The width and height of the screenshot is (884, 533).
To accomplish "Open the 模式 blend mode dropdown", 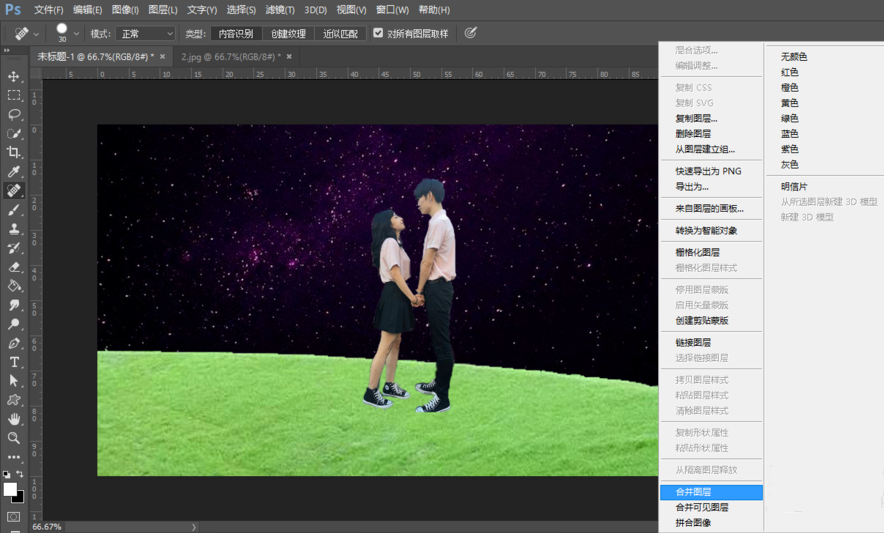I will (146, 33).
